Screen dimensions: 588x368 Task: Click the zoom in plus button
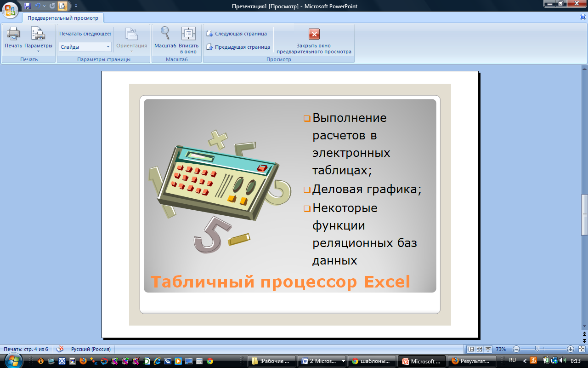(x=571, y=349)
